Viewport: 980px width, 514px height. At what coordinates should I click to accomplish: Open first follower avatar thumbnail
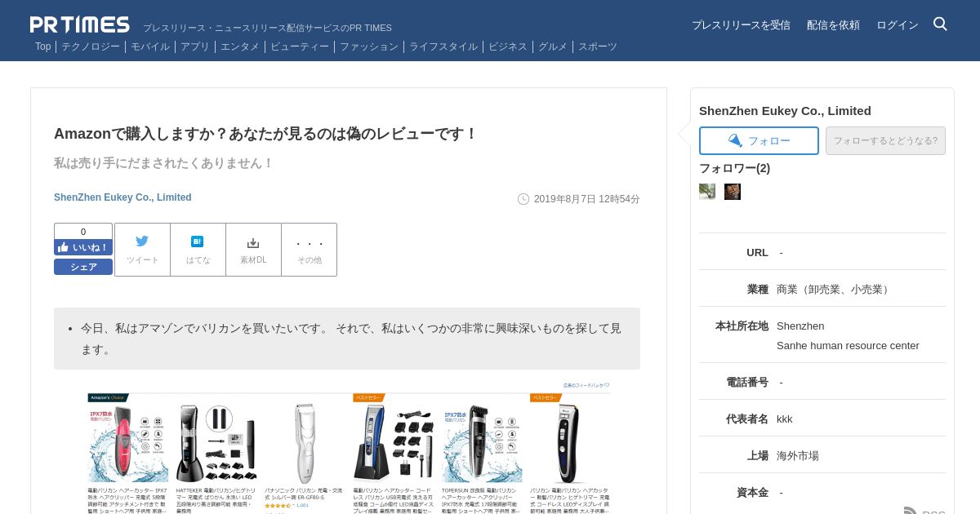click(x=707, y=192)
